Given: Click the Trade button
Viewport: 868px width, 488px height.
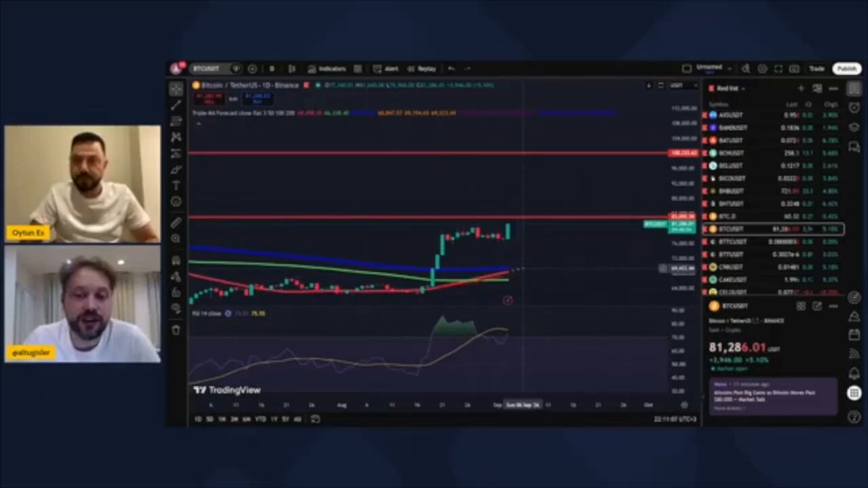Looking at the screenshot, I should click(x=817, y=69).
